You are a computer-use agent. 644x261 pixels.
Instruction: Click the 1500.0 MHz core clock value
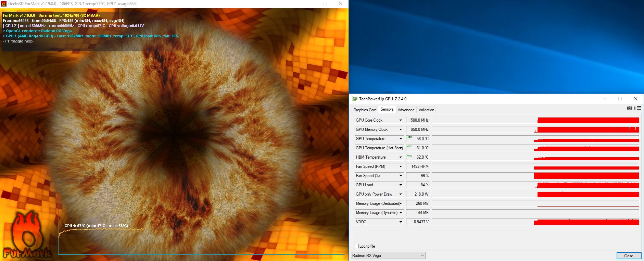pyautogui.click(x=418, y=120)
